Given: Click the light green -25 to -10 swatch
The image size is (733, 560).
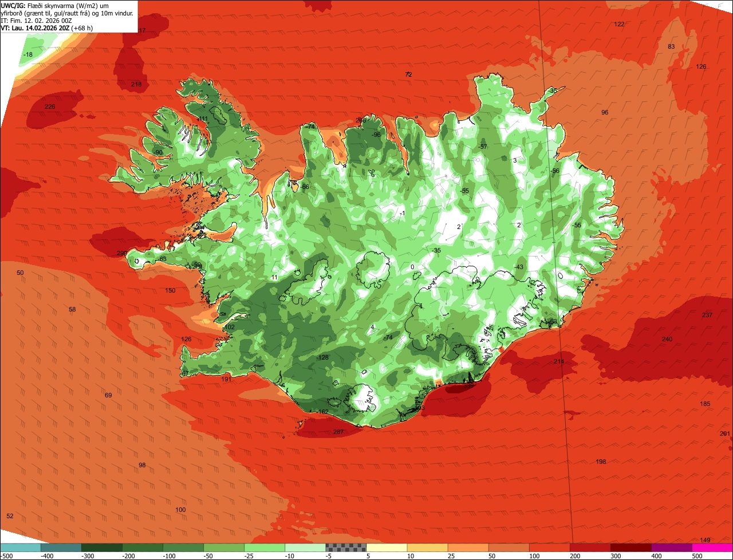Looking at the screenshot, I should coord(265,547).
